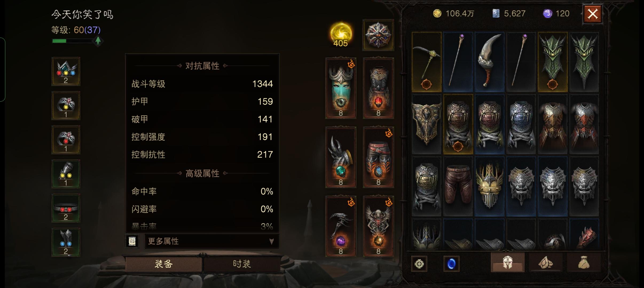Expand the 更多属性 dropdown
644x288 pixels.
(212, 241)
